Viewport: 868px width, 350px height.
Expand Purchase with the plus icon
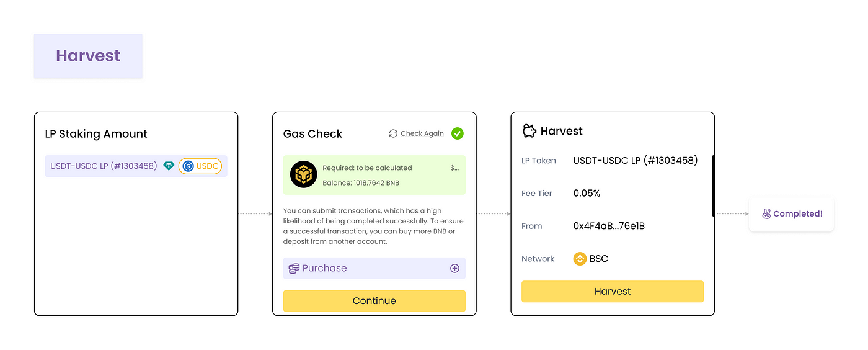(x=454, y=269)
